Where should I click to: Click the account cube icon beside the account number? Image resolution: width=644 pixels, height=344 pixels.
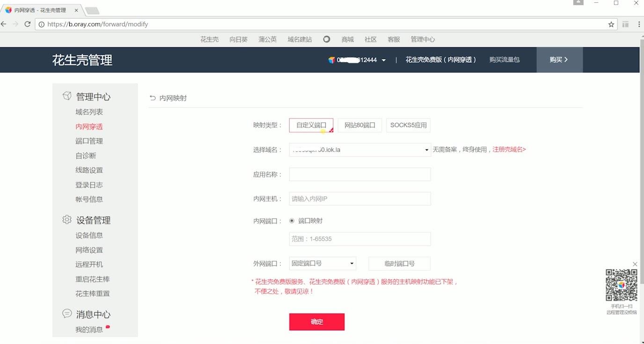coord(332,60)
